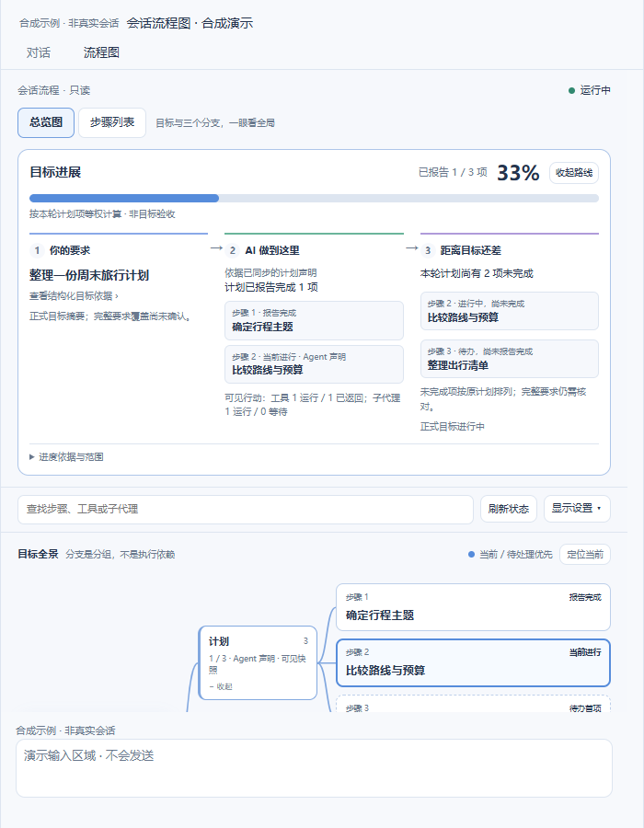Collapse the 计划 node via 收起
Viewport: 644px width, 828px height.
[x=221, y=686]
